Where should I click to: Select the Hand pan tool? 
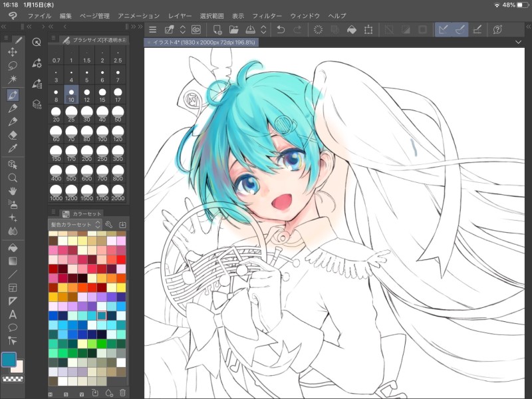(13, 191)
